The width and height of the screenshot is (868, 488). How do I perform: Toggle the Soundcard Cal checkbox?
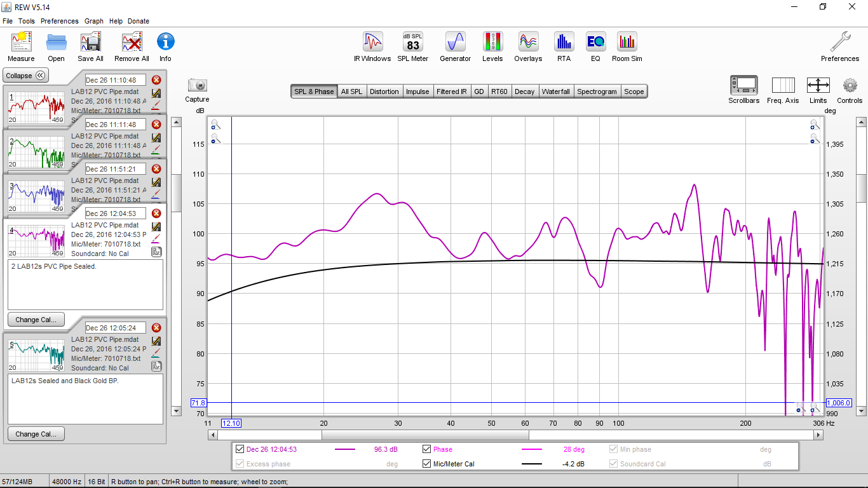[x=613, y=464]
